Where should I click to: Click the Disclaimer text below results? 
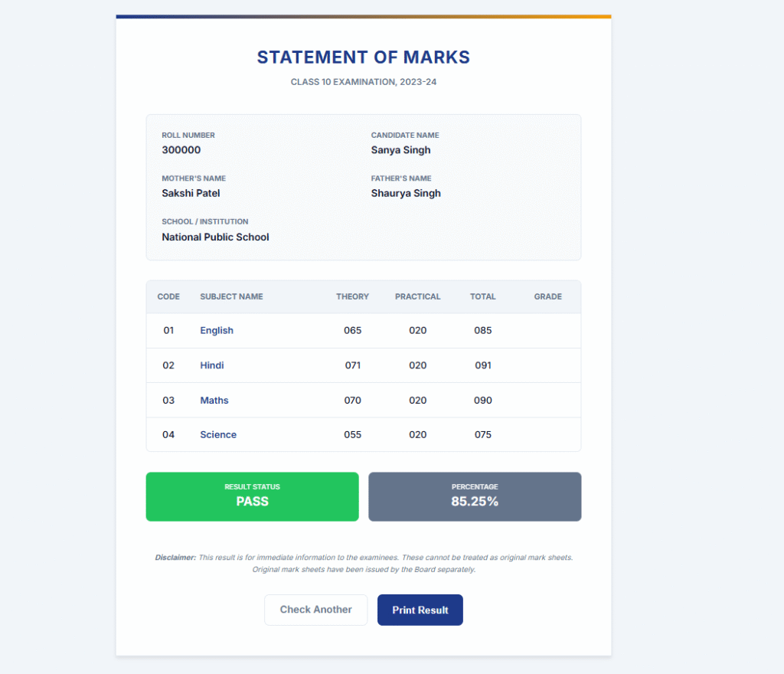[x=364, y=563]
